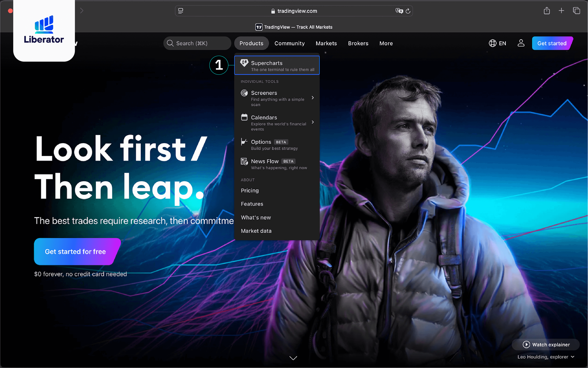Click the Screeners radar icon
This screenshot has width=588, height=368.
point(244,93)
